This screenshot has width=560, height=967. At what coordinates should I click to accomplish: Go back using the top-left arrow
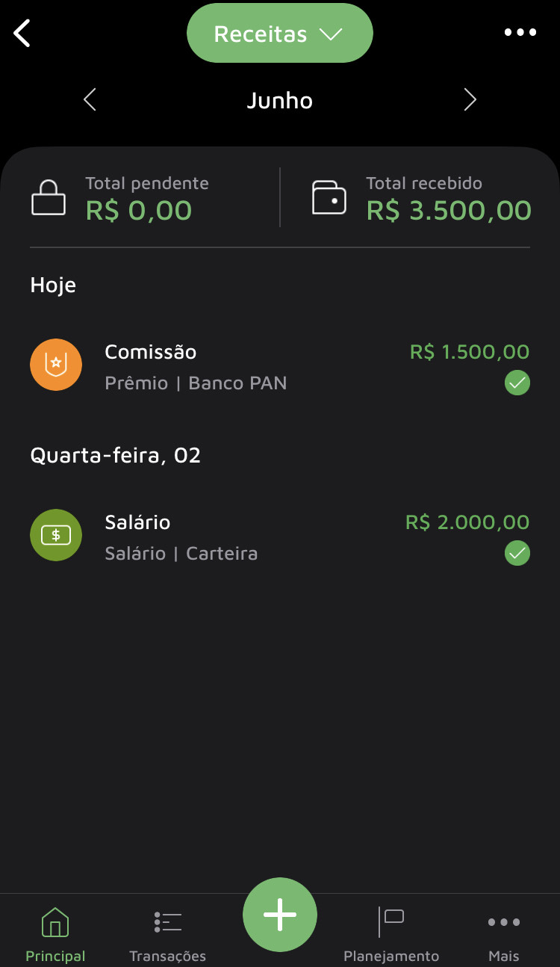22,33
